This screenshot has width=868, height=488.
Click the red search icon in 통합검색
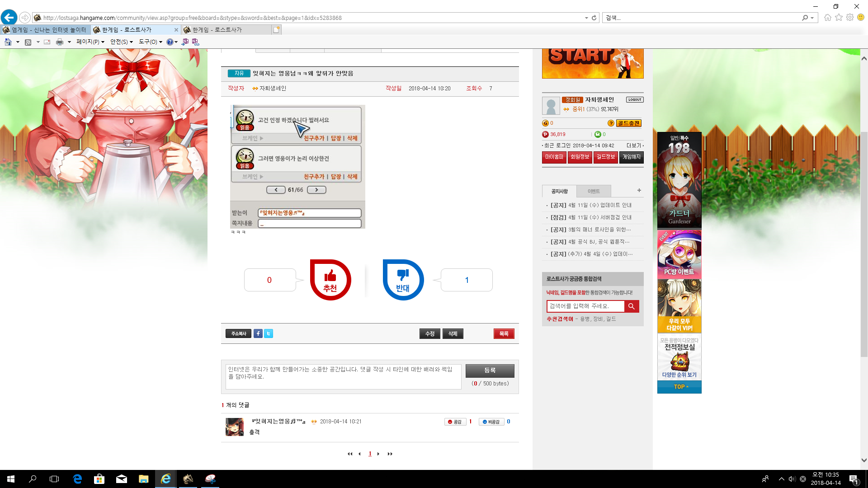click(632, 306)
